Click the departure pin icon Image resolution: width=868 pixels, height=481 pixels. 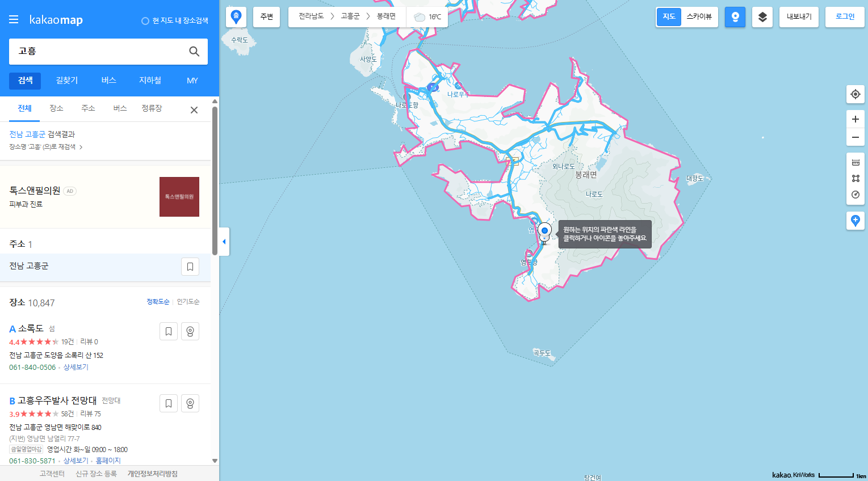(236, 17)
